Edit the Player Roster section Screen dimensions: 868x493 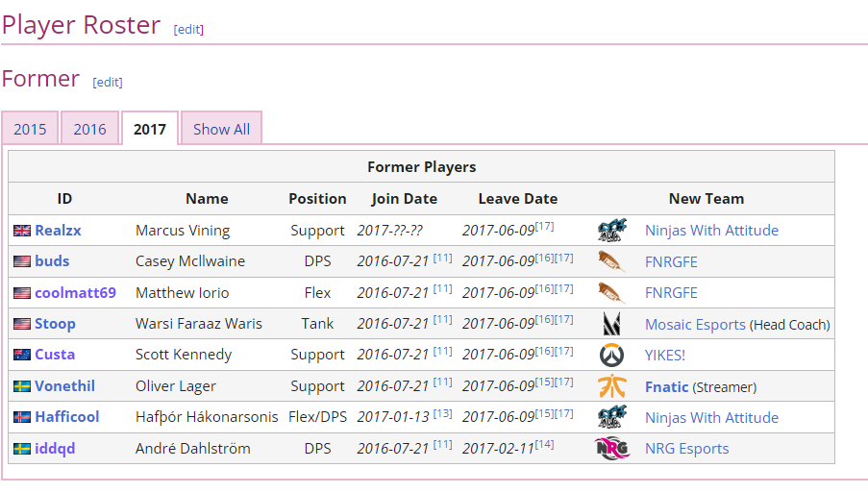(188, 29)
